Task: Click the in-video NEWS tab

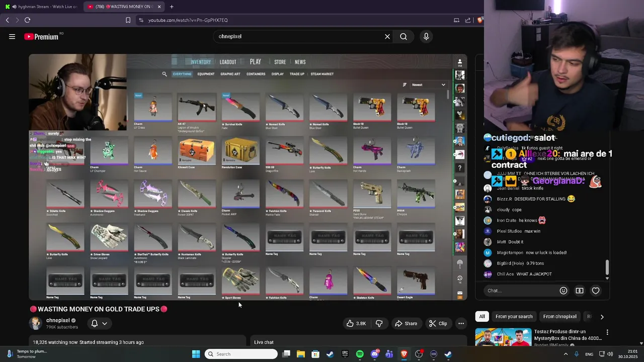Action: coord(300,62)
